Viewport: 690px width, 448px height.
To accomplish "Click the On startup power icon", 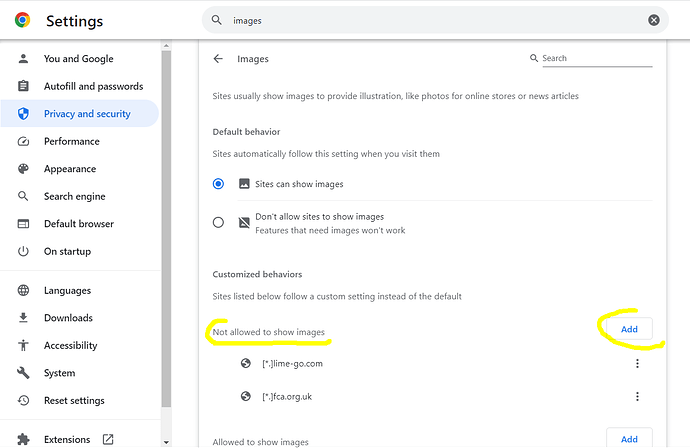I will tap(23, 252).
